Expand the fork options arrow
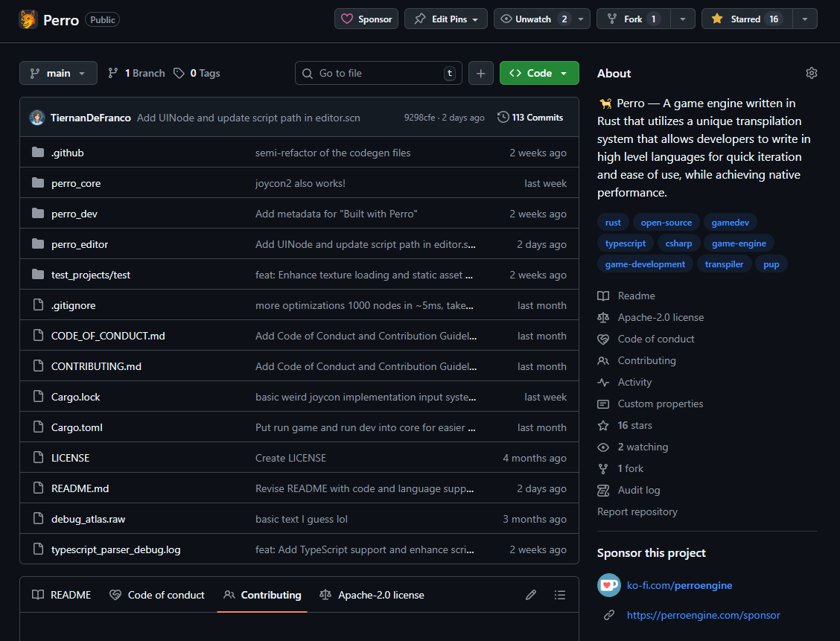This screenshot has height=641, width=840. (x=682, y=19)
